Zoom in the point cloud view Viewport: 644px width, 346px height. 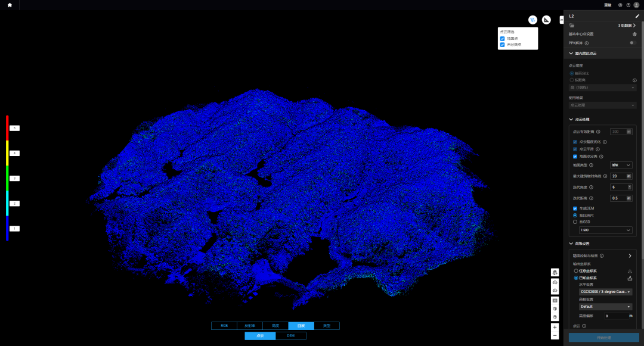coord(555,327)
